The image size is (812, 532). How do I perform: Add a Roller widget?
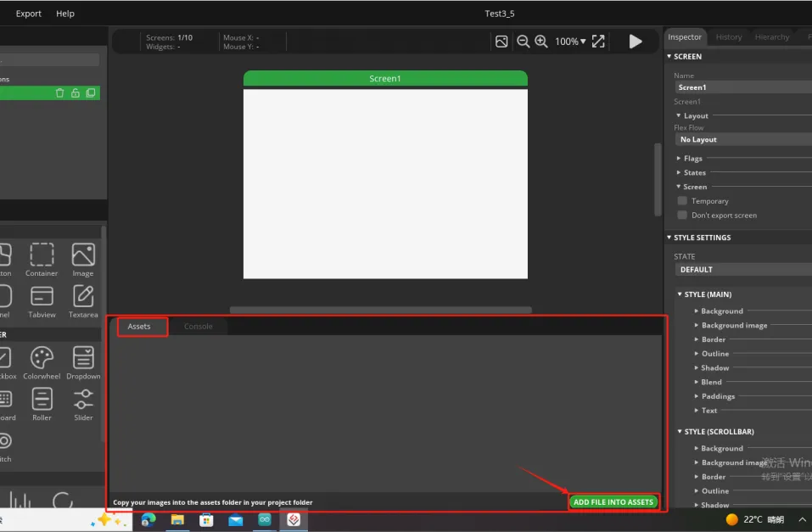click(x=42, y=400)
